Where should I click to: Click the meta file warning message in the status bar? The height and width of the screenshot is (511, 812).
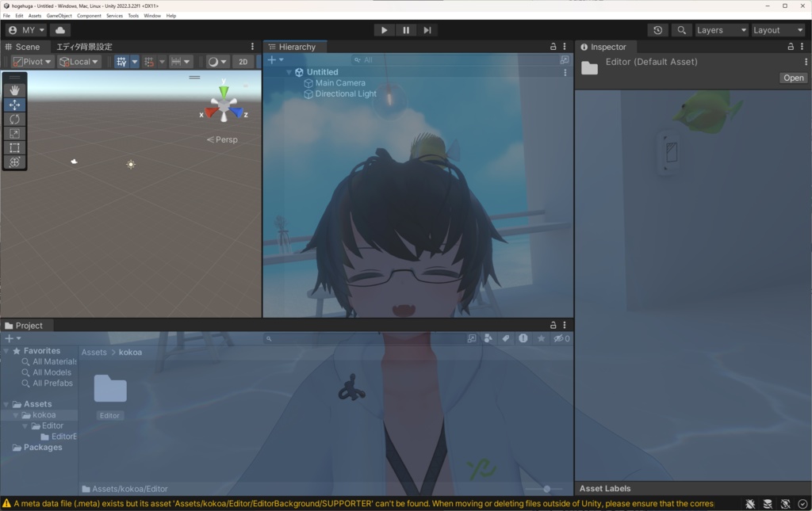[x=357, y=503]
